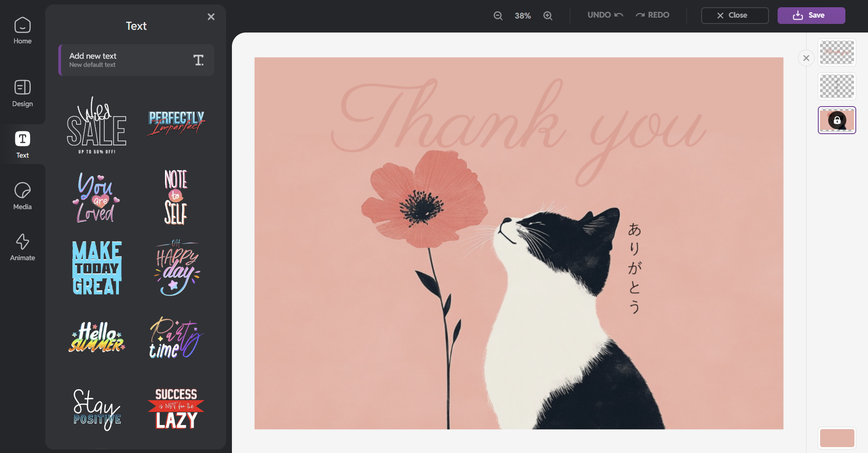Open the Animate panel
Screen dimensions: 868x453
click(22, 247)
